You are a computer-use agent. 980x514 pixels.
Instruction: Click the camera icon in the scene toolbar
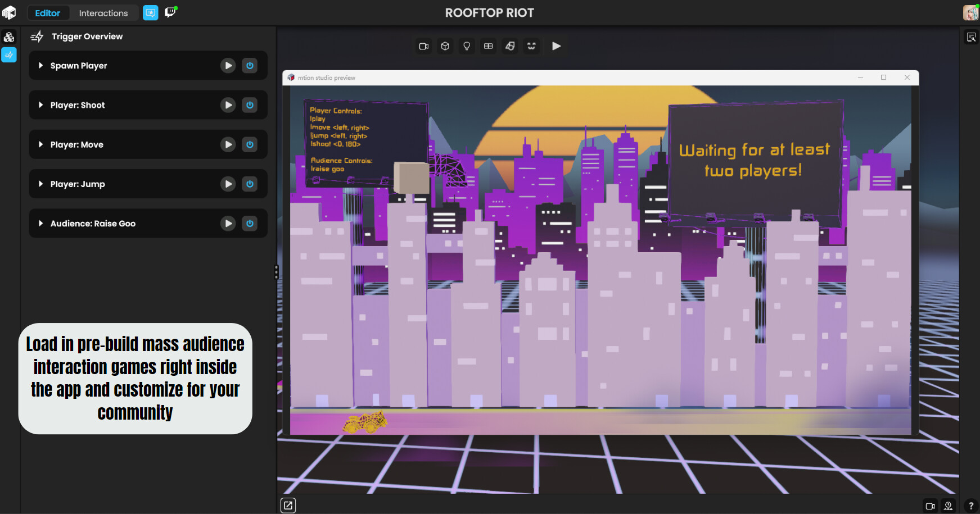(x=424, y=46)
